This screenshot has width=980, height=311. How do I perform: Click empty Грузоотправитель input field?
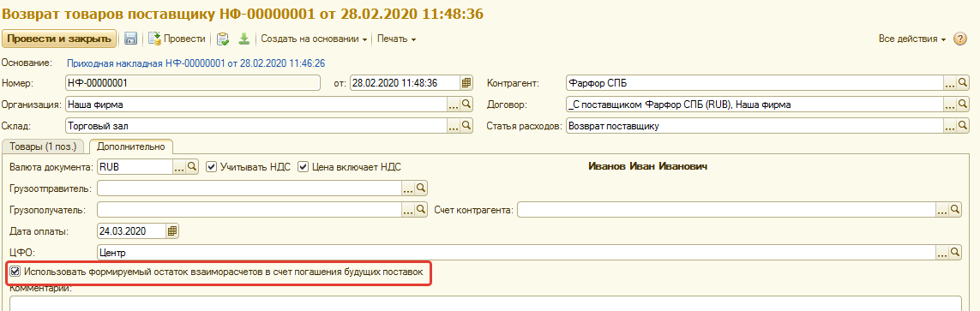(250, 188)
